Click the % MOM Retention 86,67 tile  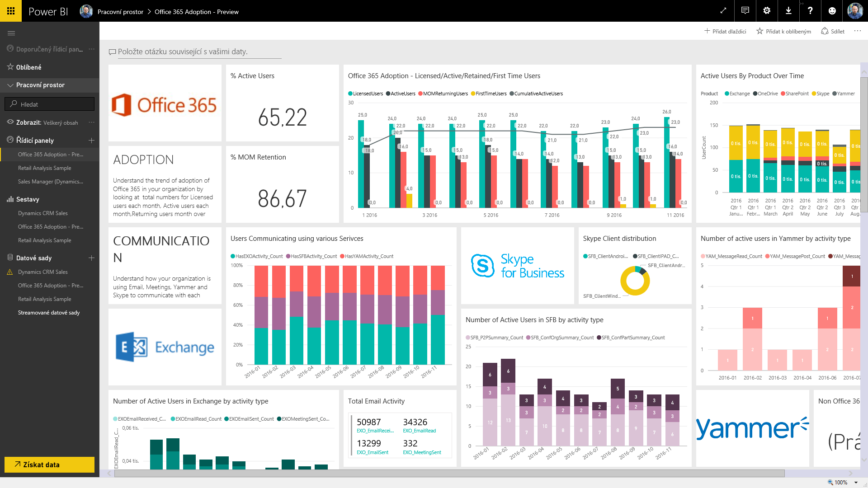[x=283, y=184]
